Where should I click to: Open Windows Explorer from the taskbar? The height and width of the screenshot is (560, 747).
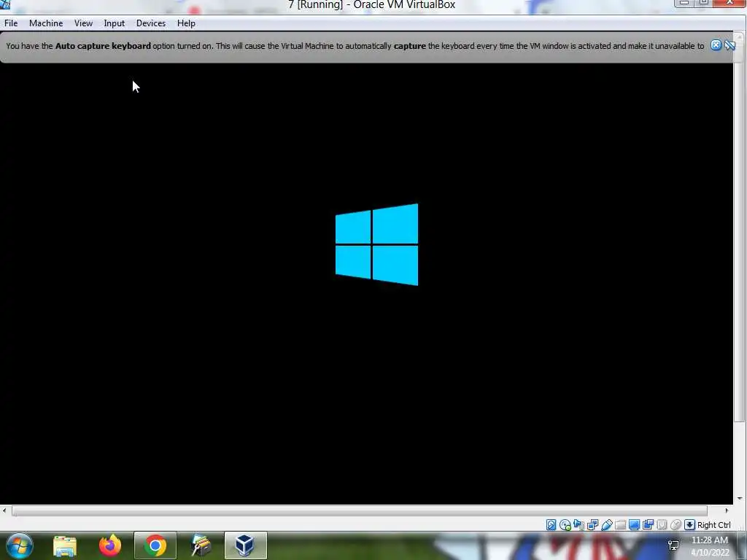click(x=65, y=545)
